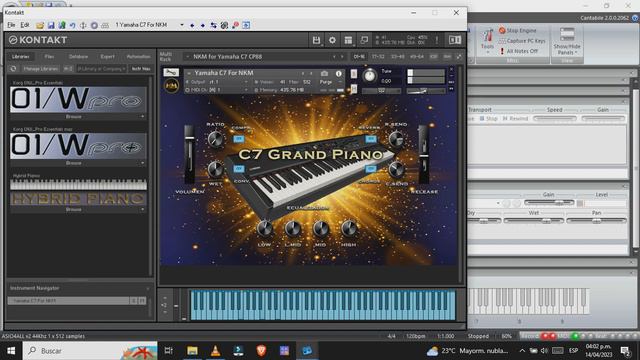The height and width of the screenshot is (360, 640).
Task: Click the VOLUMEN fader
Action: pyautogui.click(x=189, y=155)
